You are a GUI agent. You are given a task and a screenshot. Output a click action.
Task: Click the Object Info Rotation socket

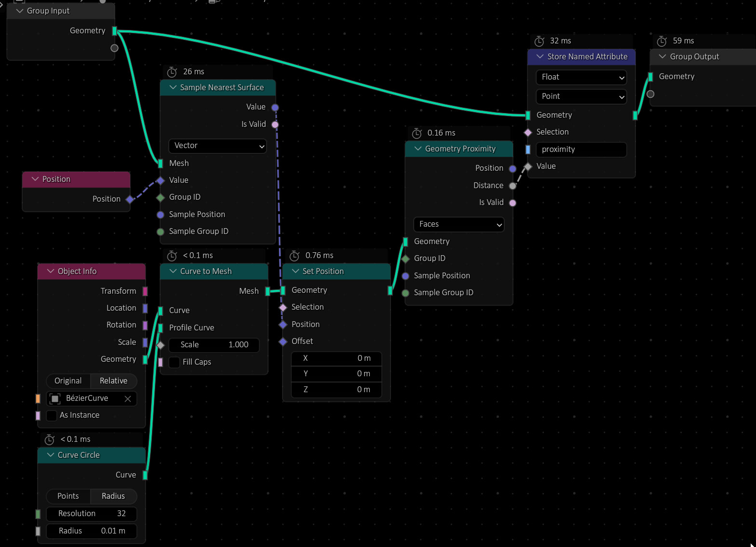145,325
